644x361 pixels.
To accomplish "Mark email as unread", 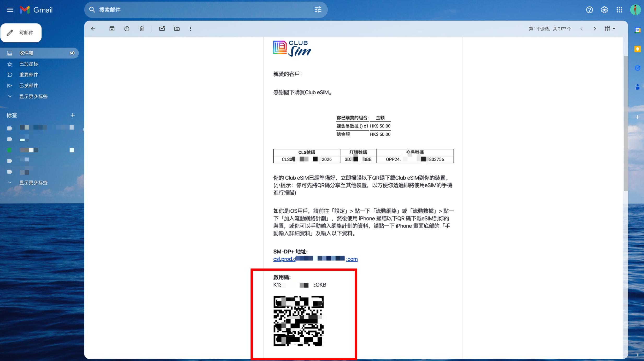I will [x=162, y=29].
